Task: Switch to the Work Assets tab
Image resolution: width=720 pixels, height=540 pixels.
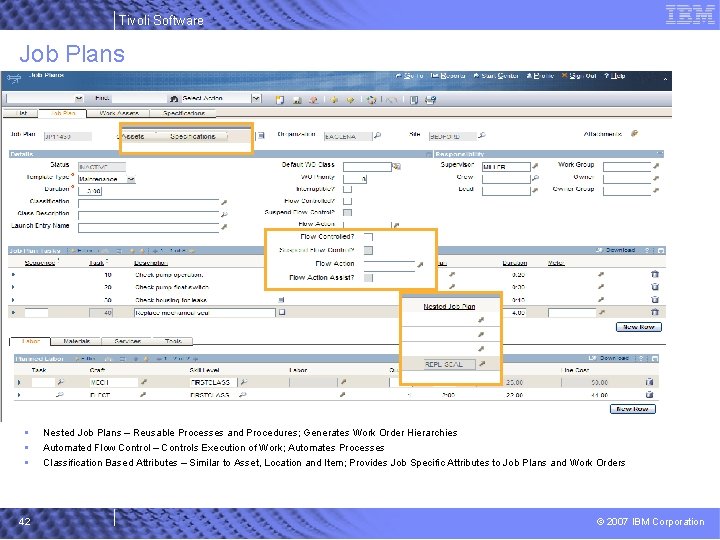Action: [x=119, y=113]
